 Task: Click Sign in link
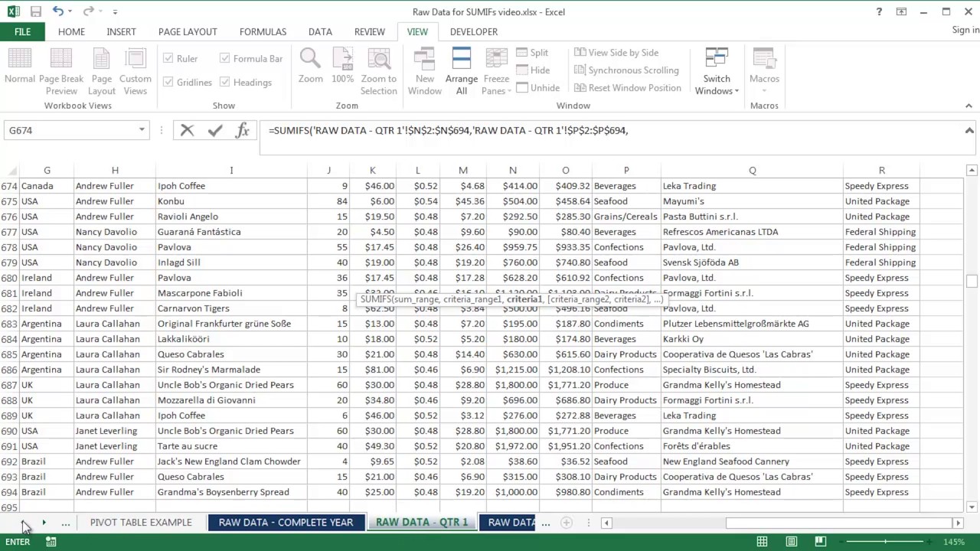point(965,30)
